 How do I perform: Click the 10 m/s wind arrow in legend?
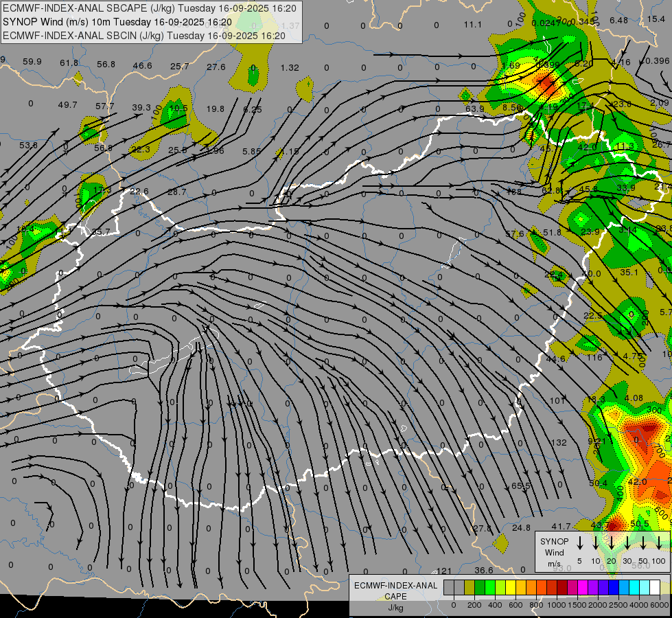tap(595, 542)
